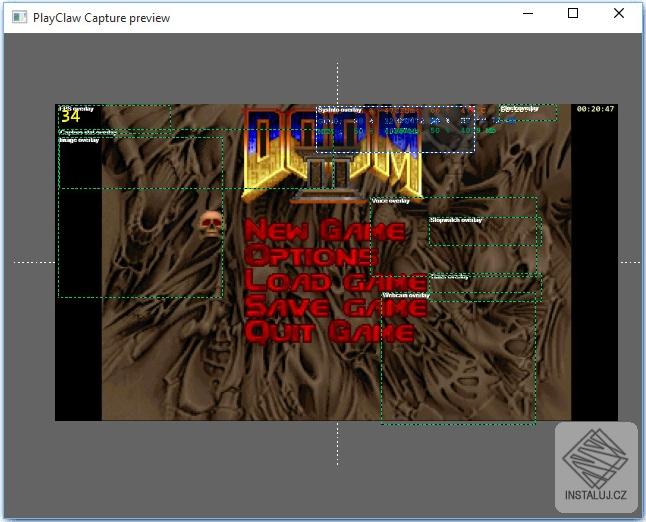This screenshot has height=522, width=646.
Task: Select the Voice overlay label
Action: 391,201
